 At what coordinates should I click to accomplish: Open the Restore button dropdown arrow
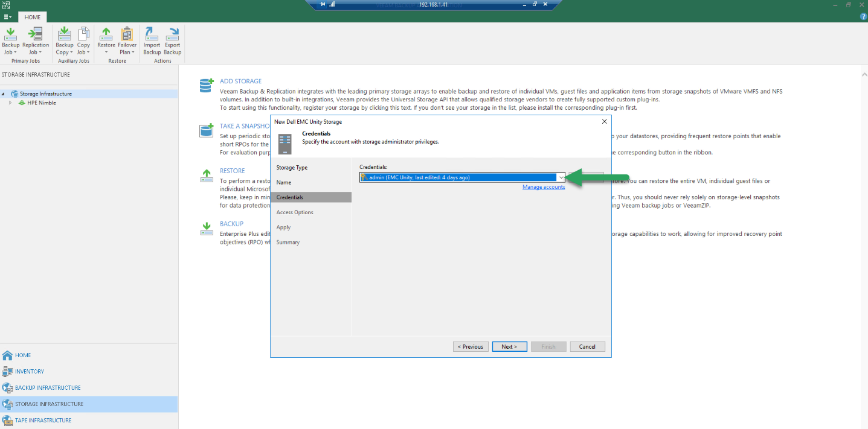[x=106, y=52]
